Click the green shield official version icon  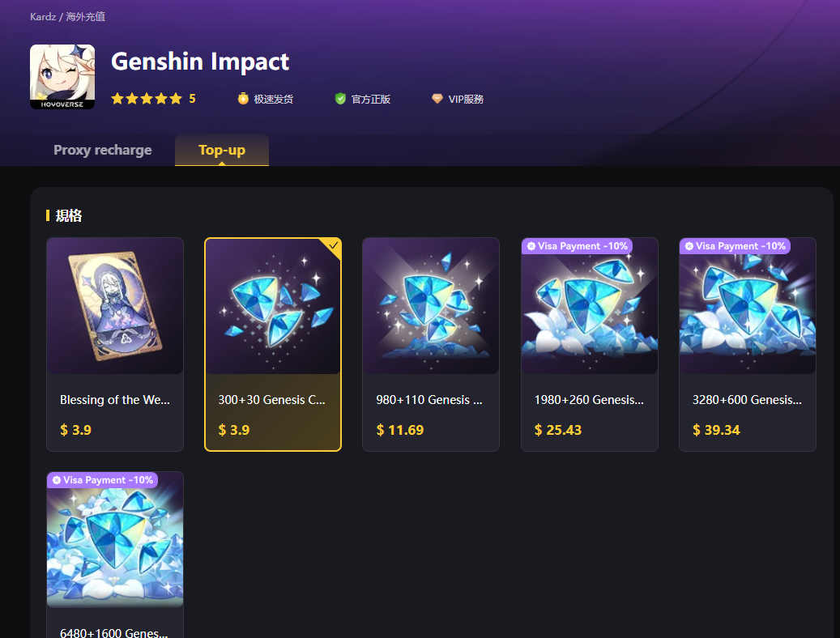coord(340,99)
